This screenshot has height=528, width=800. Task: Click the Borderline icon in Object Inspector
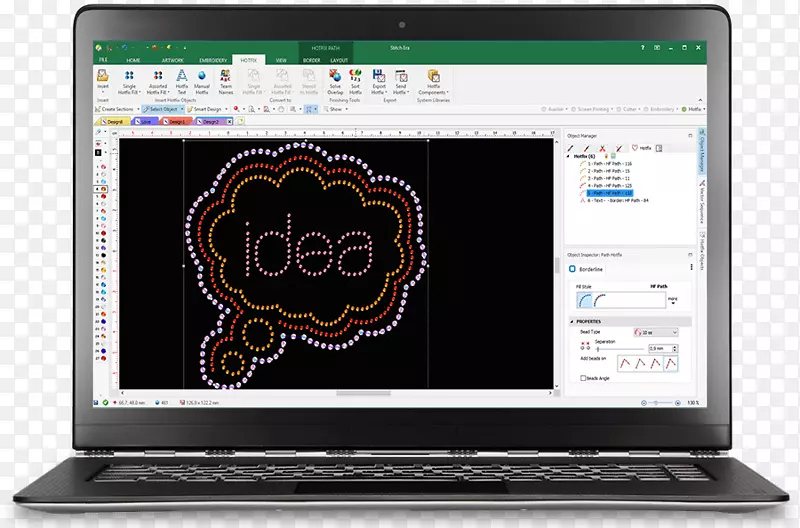[572, 269]
